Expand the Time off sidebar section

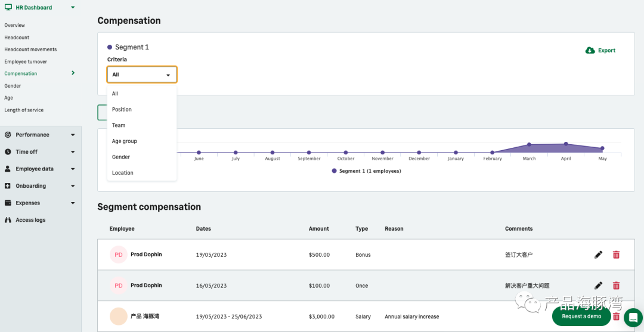coord(41,152)
